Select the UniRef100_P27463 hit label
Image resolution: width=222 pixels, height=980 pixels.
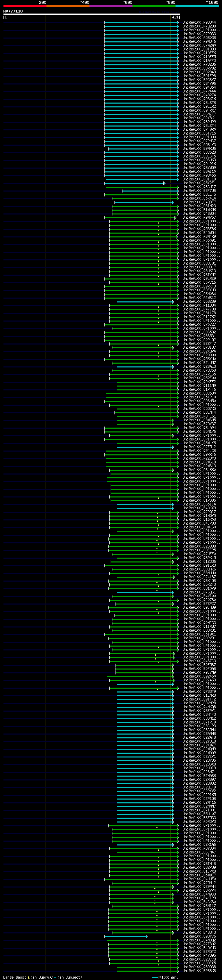click(199, 680)
